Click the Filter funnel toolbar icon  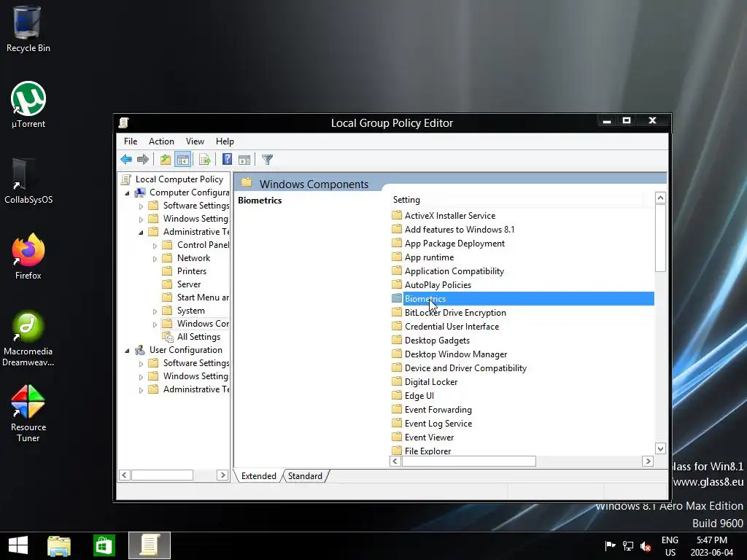tap(267, 160)
